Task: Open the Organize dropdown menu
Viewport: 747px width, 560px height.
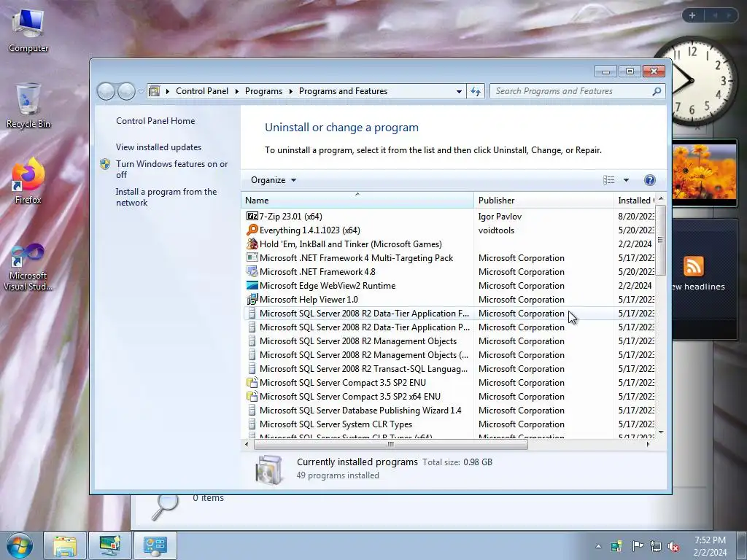Action: click(x=274, y=180)
